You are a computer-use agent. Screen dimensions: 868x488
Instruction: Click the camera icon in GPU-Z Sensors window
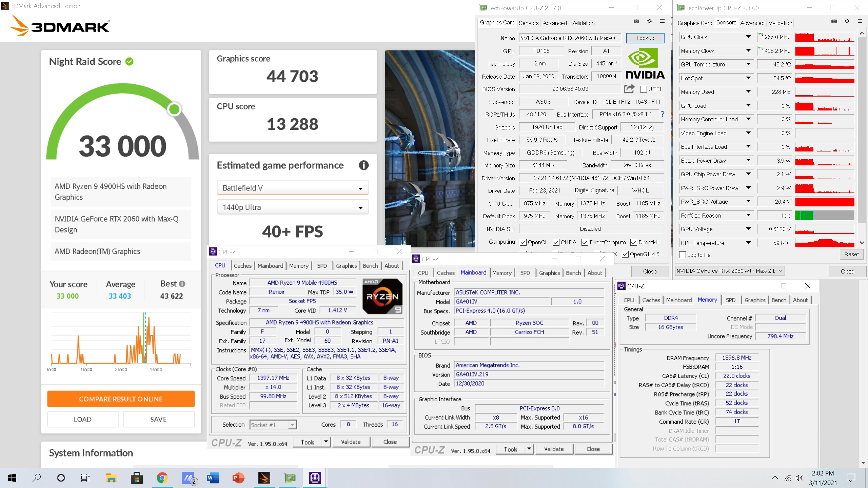click(x=834, y=21)
